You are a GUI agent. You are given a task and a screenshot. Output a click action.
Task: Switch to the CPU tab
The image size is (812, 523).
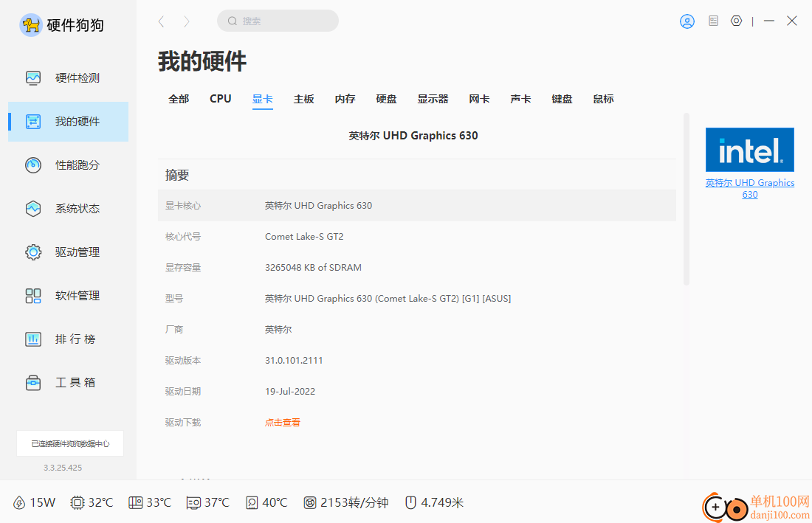pyautogui.click(x=221, y=99)
